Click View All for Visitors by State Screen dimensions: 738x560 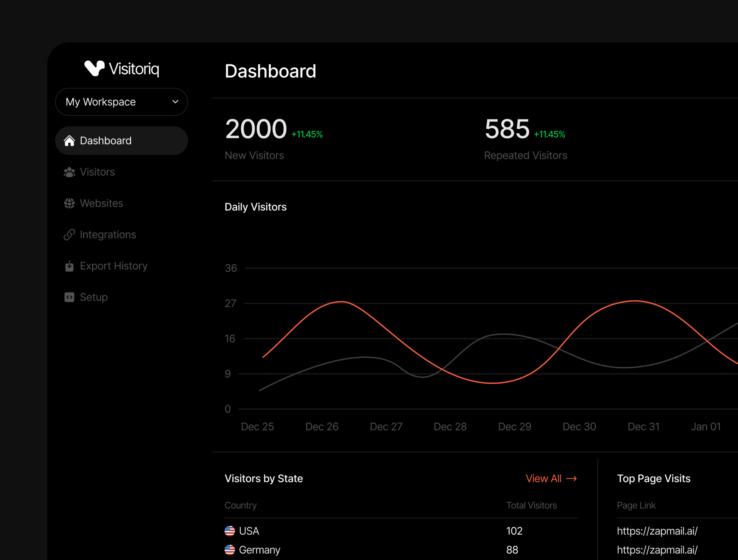pyautogui.click(x=544, y=479)
